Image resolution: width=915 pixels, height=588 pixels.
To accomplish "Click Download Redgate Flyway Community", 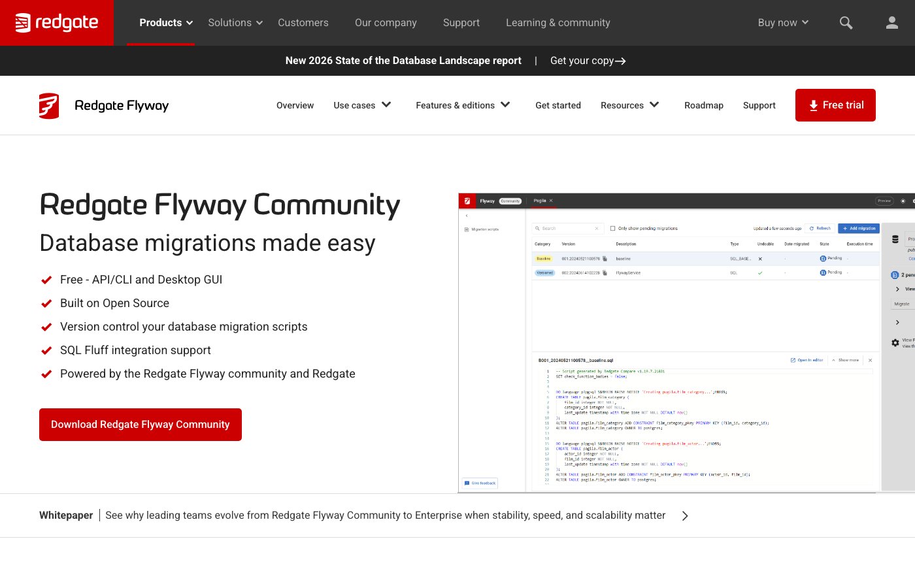I will 141,425.
